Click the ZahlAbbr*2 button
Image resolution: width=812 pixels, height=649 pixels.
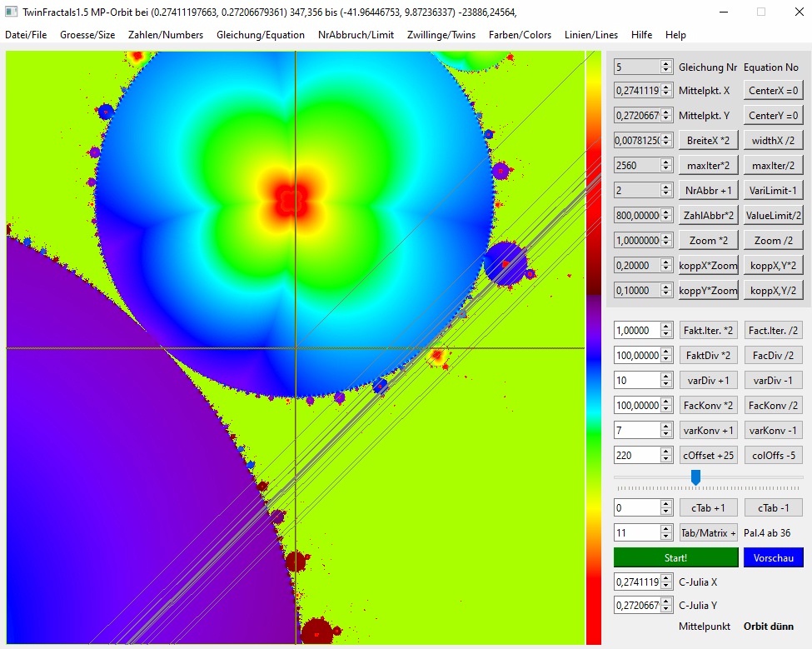click(x=708, y=215)
